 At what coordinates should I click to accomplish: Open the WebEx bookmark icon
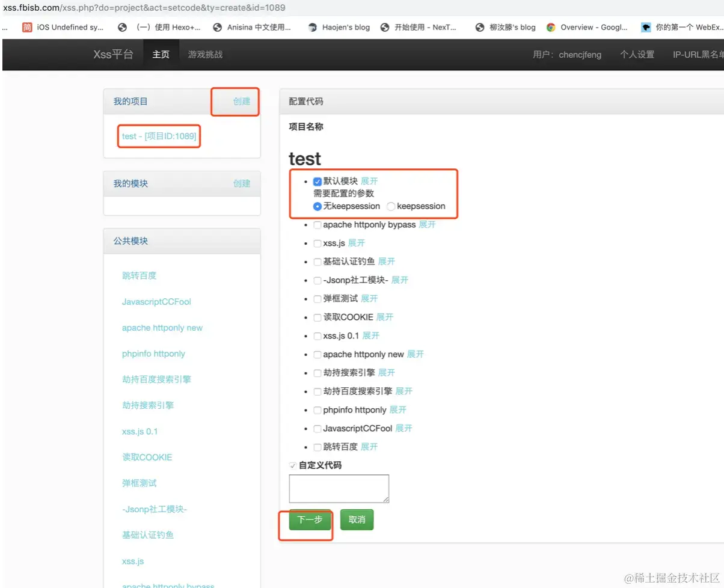coord(646,27)
